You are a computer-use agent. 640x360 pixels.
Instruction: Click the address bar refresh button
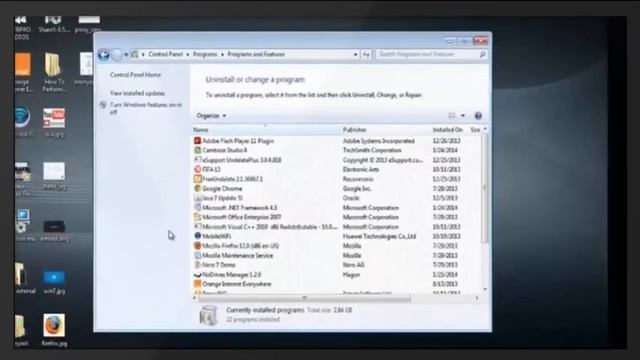(366, 54)
